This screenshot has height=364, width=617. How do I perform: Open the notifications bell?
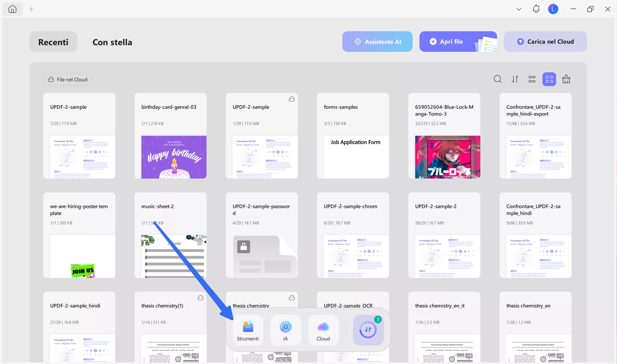coord(536,9)
